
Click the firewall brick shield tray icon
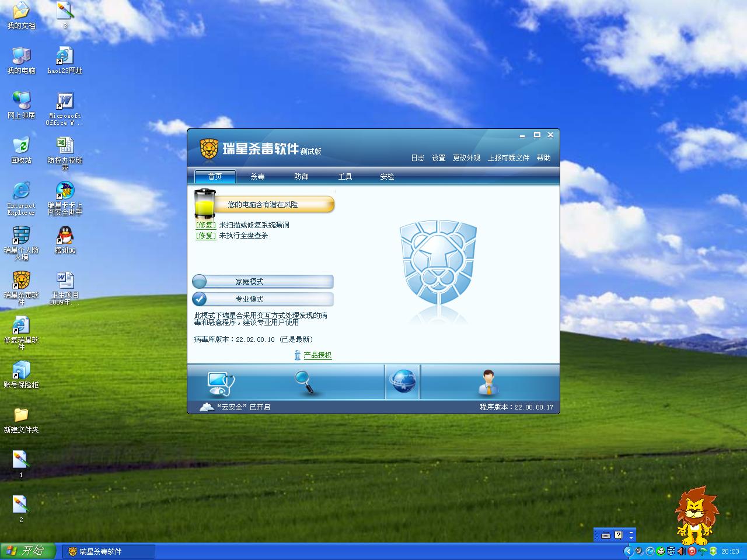(x=671, y=551)
